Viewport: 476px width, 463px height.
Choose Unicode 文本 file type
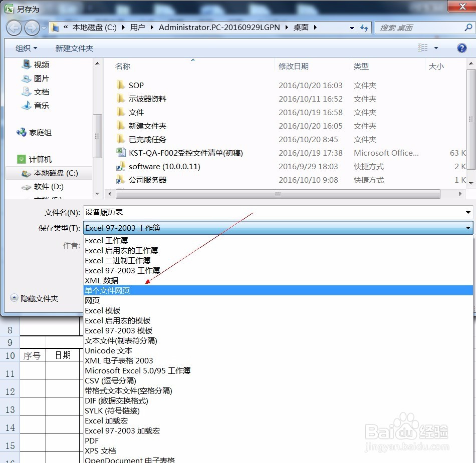[x=278, y=350]
